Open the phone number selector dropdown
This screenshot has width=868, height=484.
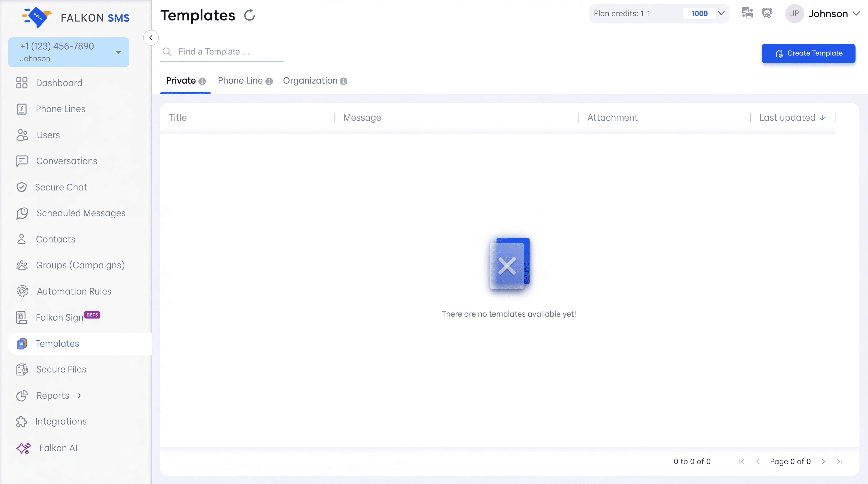coord(68,52)
